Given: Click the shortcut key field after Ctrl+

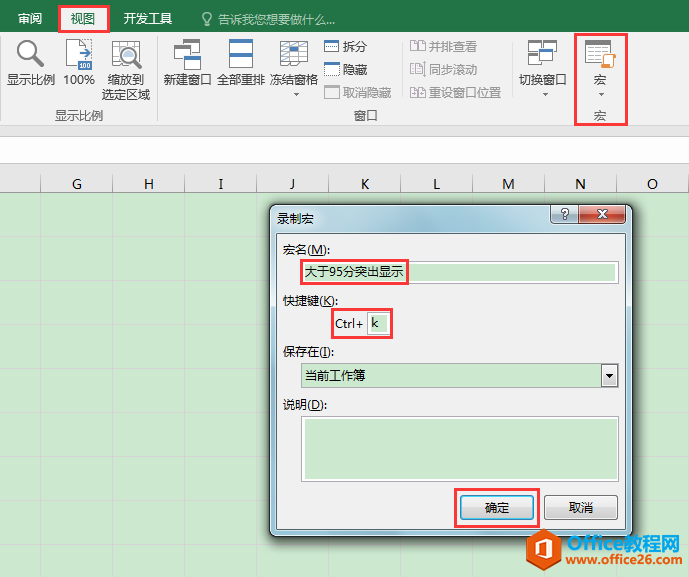Looking at the screenshot, I should click(x=379, y=324).
